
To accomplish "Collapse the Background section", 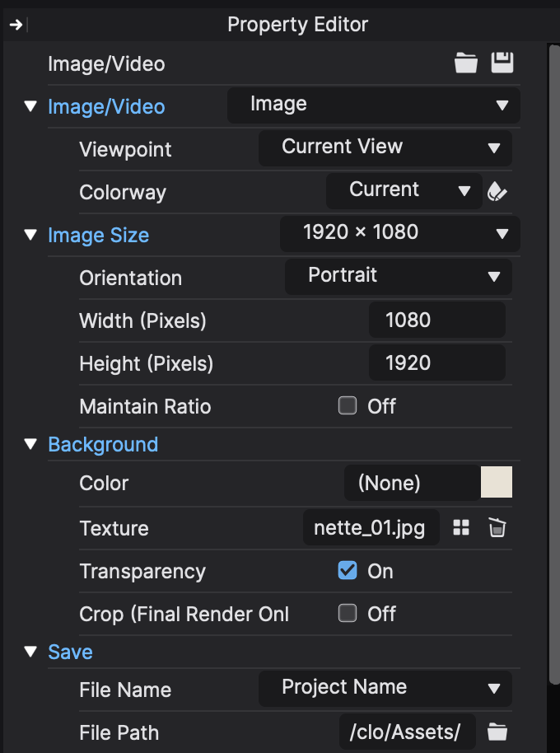I will [x=30, y=443].
